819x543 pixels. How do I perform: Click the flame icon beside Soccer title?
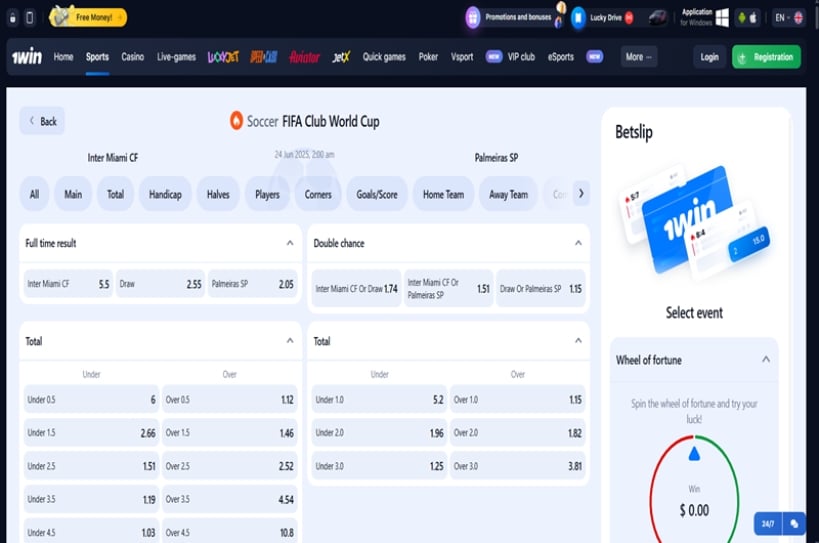click(x=237, y=121)
